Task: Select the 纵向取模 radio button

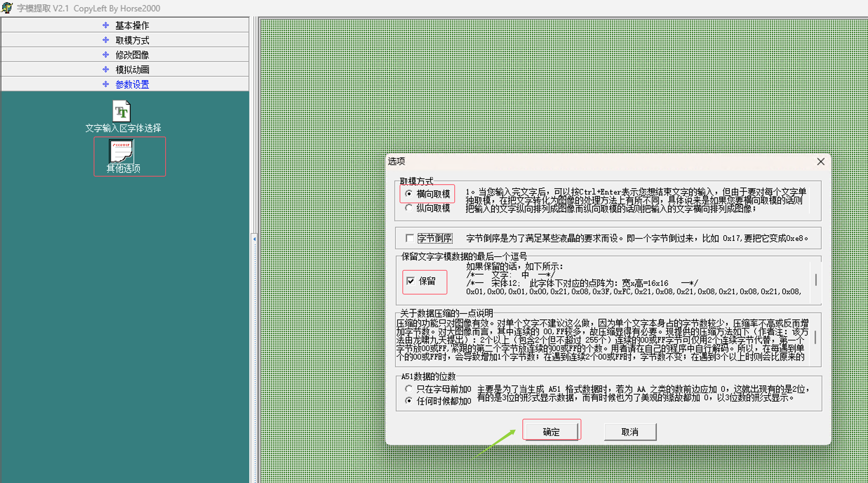Action: pos(409,208)
